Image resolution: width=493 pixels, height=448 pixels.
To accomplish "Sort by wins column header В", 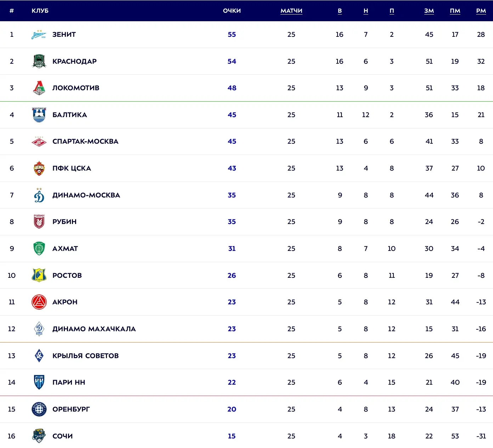I will tap(340, 11).
